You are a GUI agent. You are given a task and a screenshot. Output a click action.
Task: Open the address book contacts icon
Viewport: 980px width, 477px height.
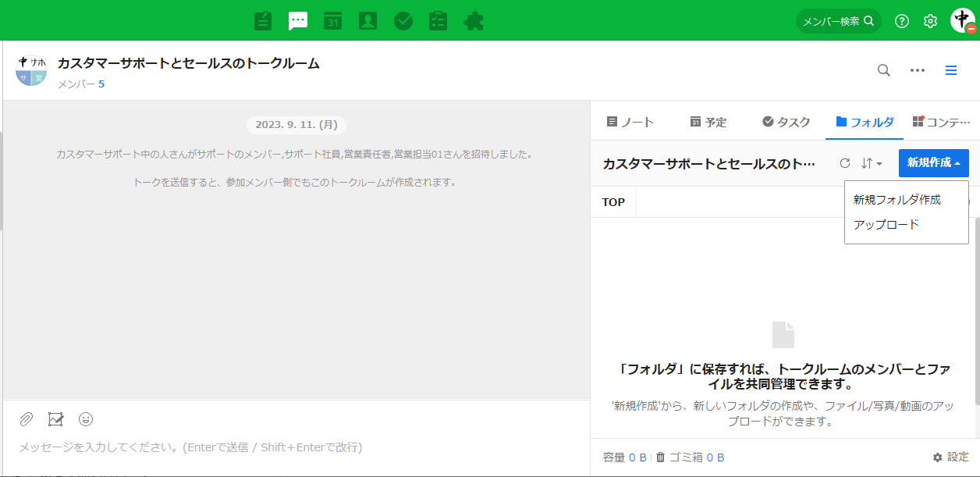tap(367, 21)
